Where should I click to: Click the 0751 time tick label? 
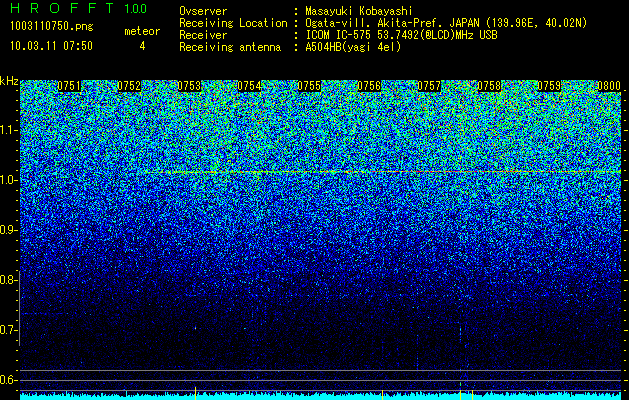pos(69,86)
